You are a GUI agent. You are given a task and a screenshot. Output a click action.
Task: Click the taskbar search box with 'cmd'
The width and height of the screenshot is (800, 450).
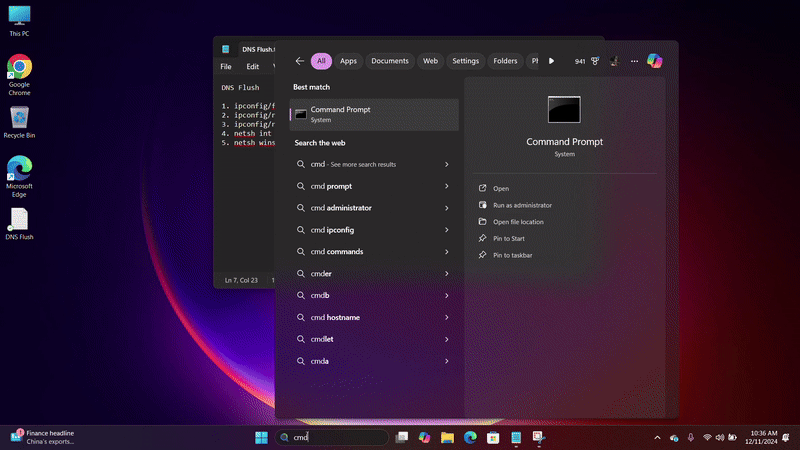pyautogui.click(x=332, y=437)
